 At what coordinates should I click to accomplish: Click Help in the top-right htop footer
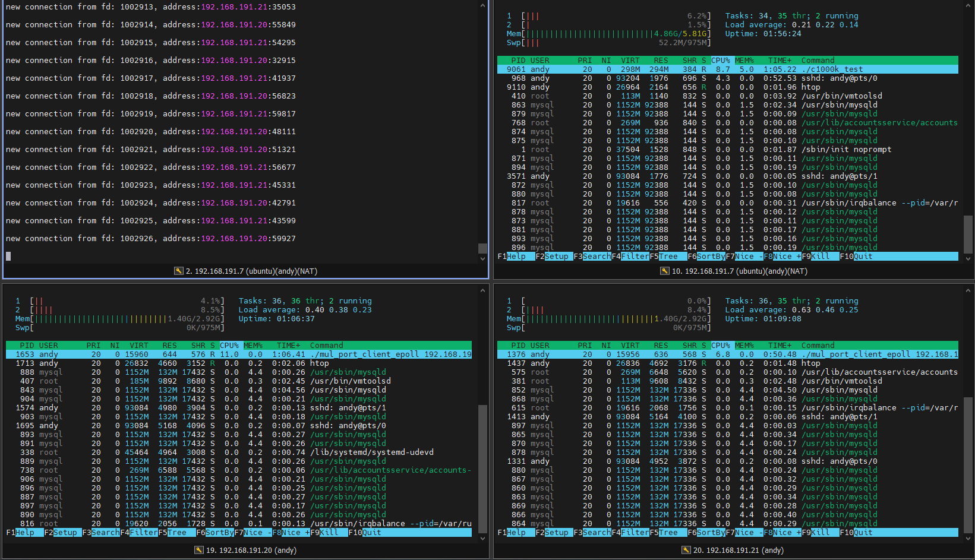516,257
